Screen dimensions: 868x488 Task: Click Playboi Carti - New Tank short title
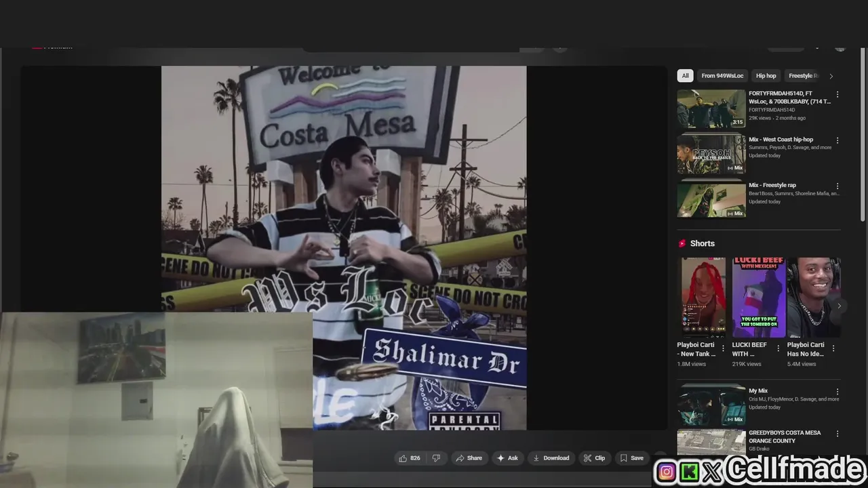point(696,349)
